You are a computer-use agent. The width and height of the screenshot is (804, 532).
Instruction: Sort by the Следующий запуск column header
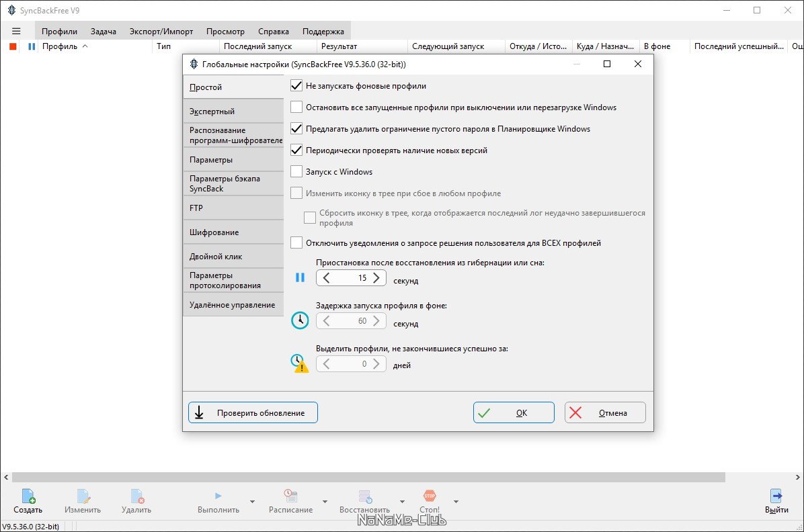[456, 46]
